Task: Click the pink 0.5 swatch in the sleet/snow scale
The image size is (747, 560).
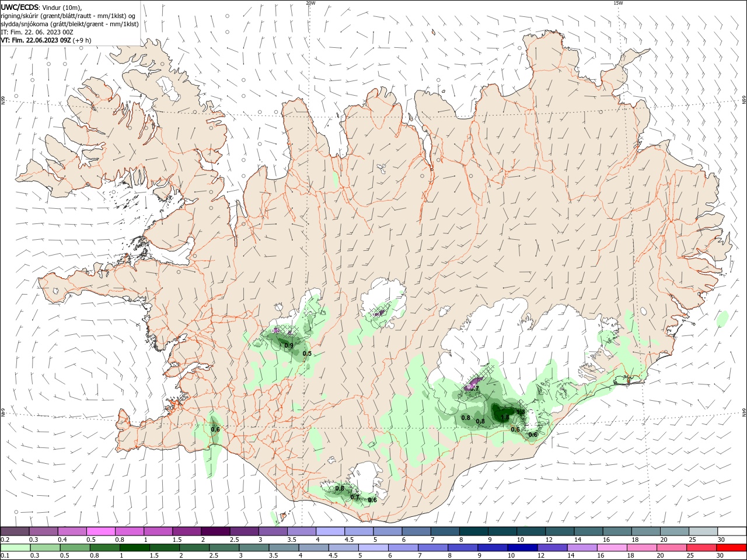Action: pyautogui.click(x=101, y=531)
